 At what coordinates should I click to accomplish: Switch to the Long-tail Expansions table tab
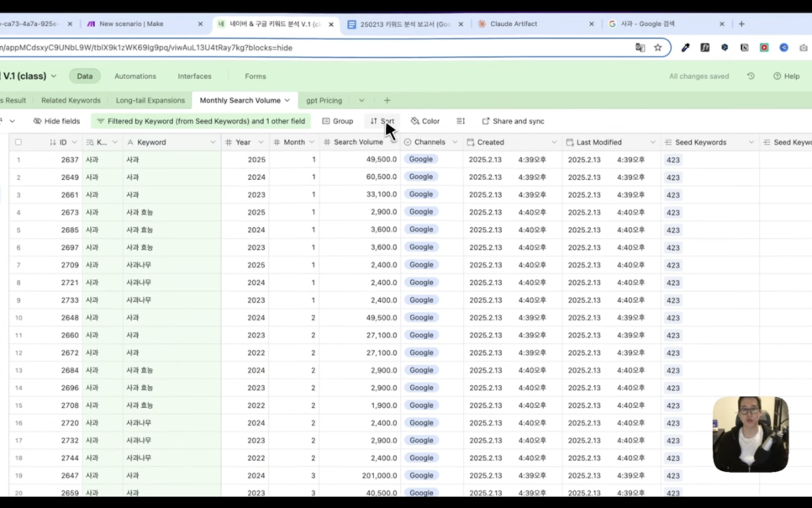[150, 101]
